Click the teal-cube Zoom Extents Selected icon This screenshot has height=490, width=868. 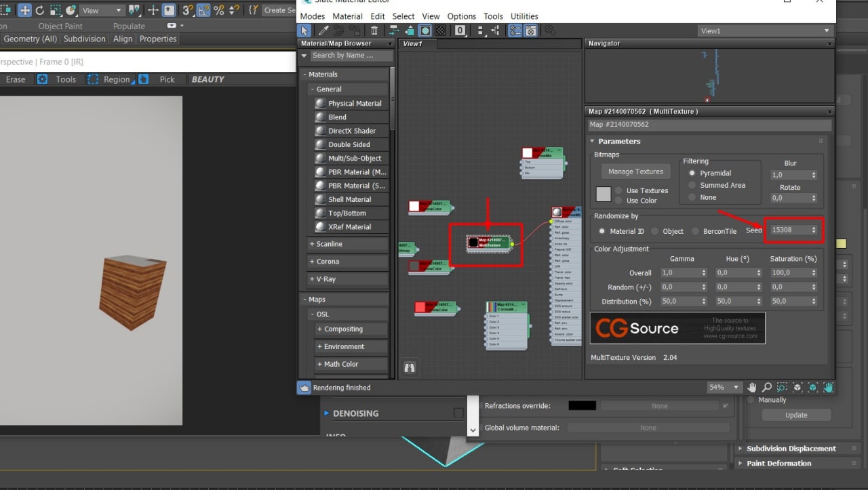[812, 388]
